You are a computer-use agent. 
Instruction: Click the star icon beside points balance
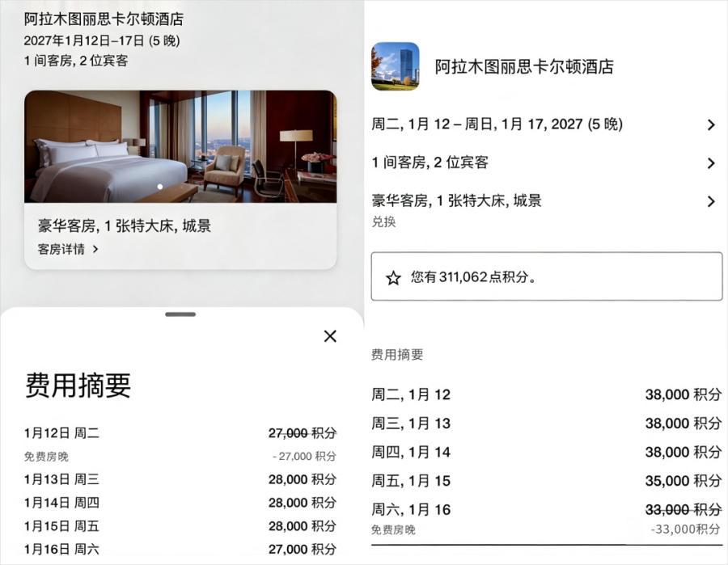point(393,277)
